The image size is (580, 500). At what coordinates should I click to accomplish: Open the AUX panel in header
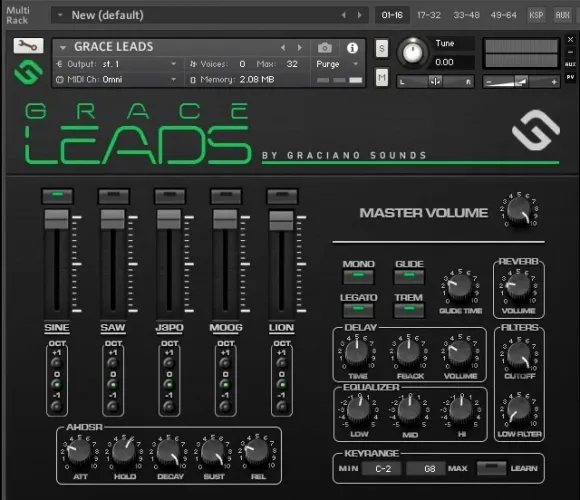(562, 15)
